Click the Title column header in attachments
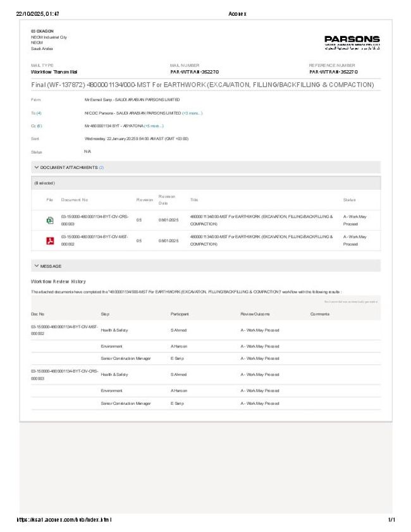Viewport: 411px width, 532px height. 194,200
